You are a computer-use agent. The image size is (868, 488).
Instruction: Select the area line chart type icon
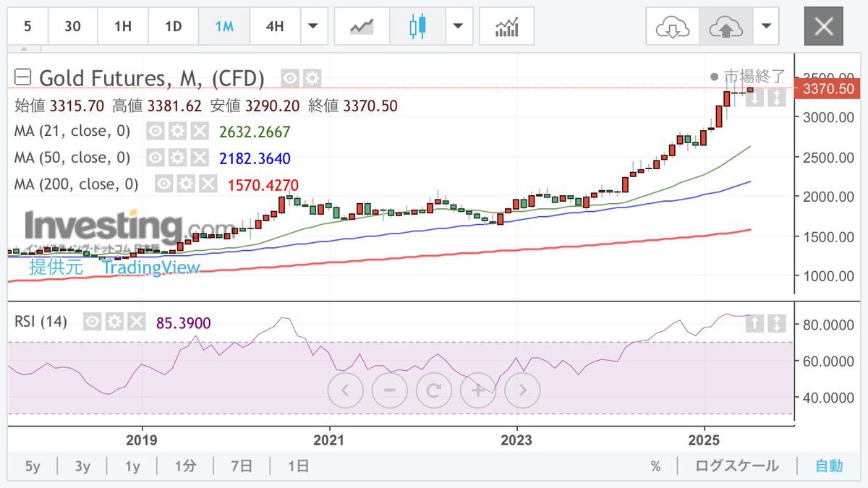[362, 27]
